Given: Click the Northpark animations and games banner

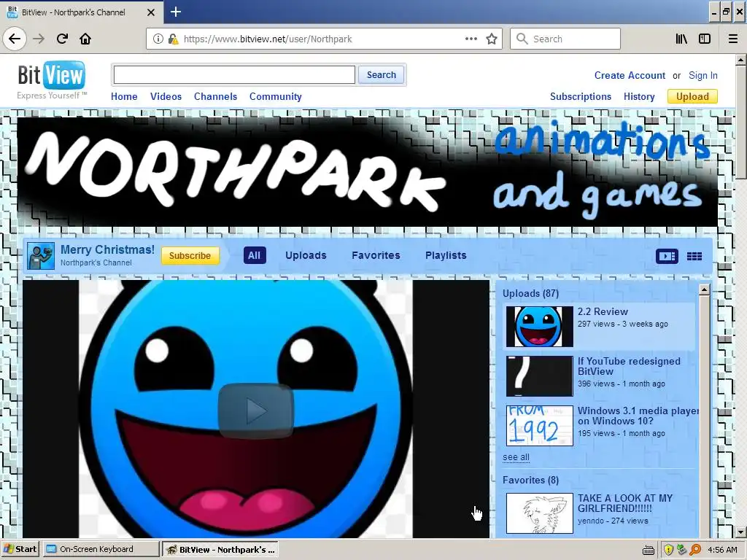Looking at the screenshot, I should [368, 172].
